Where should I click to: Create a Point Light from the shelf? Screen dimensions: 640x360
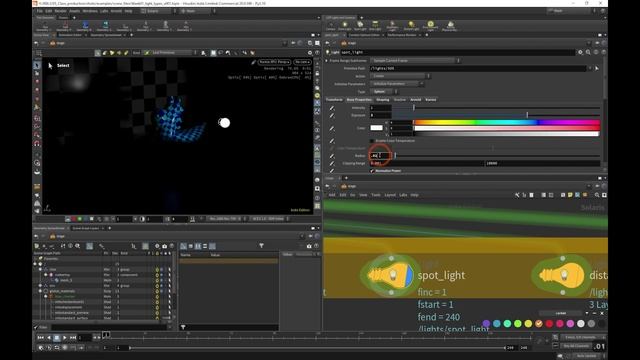[x=344, y=26]
